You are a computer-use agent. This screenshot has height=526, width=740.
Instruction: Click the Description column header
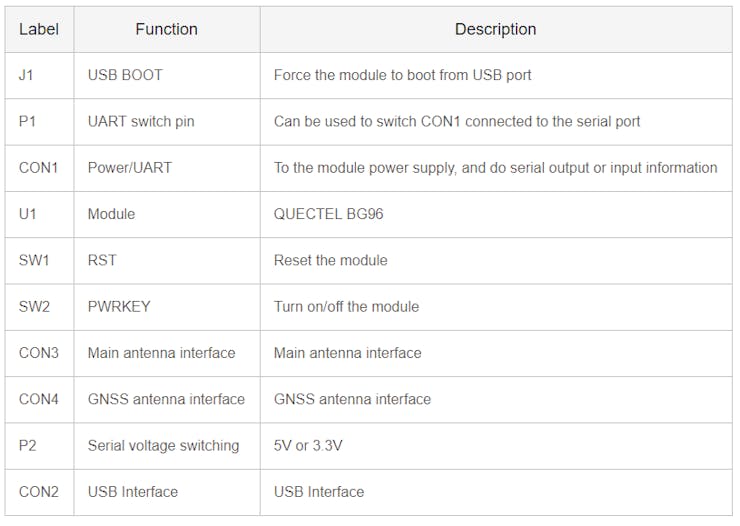coord(496,29)
